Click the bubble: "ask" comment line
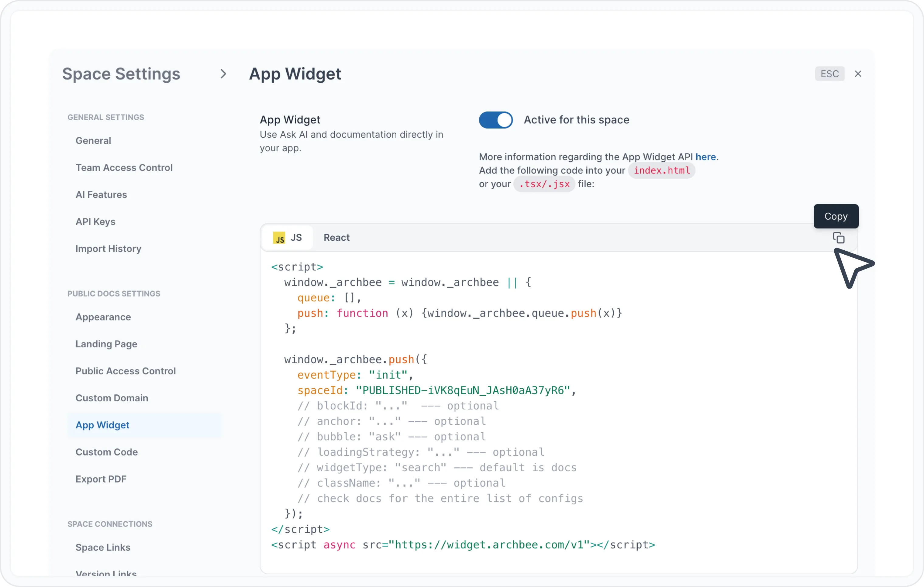 point(391,437)
